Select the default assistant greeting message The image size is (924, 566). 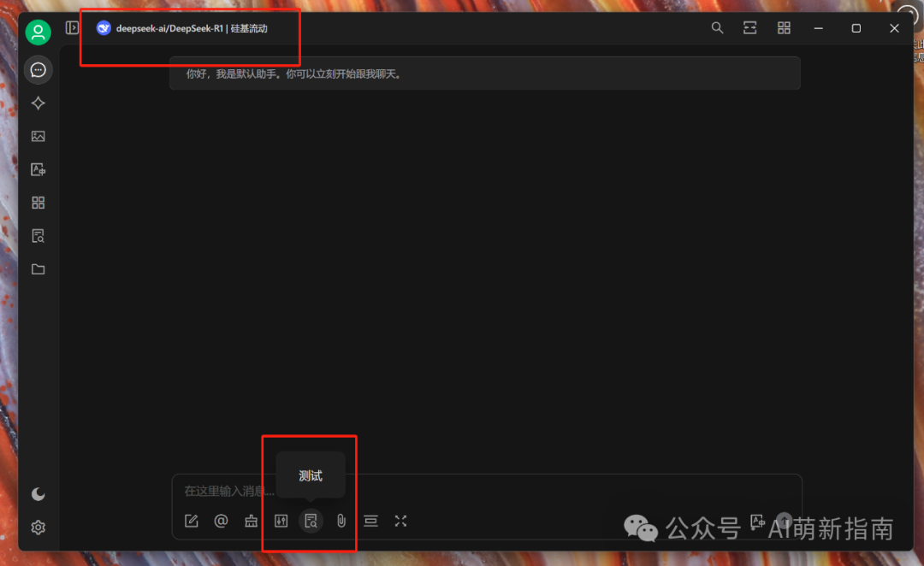tap(485, 74)
